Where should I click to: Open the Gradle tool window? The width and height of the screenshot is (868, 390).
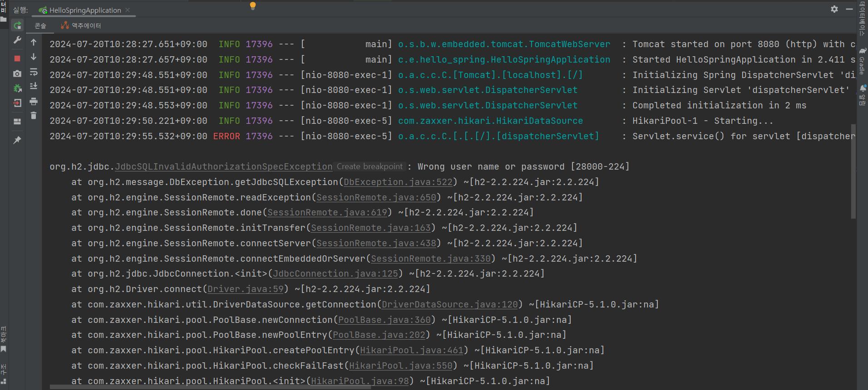[x=862, y=61]
